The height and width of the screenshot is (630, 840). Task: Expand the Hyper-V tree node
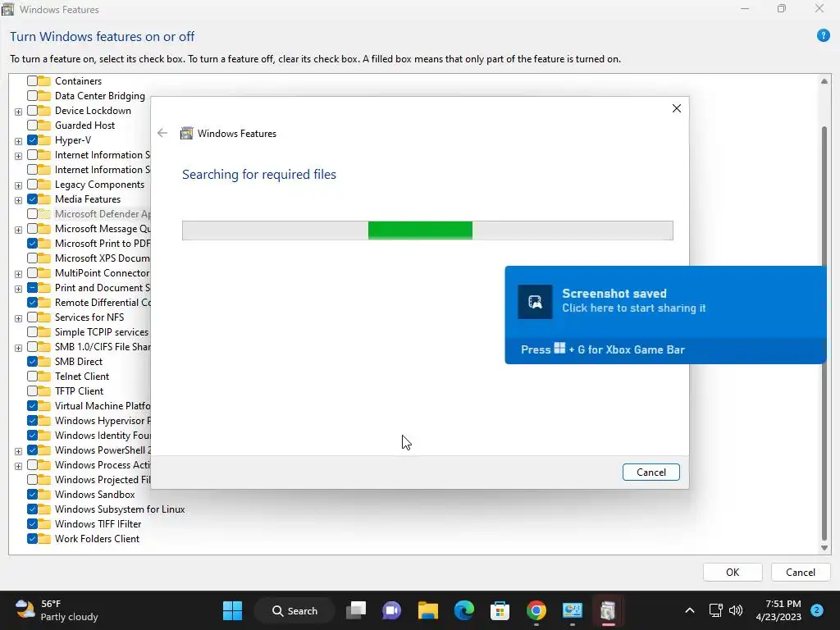[x=18, y=141]
